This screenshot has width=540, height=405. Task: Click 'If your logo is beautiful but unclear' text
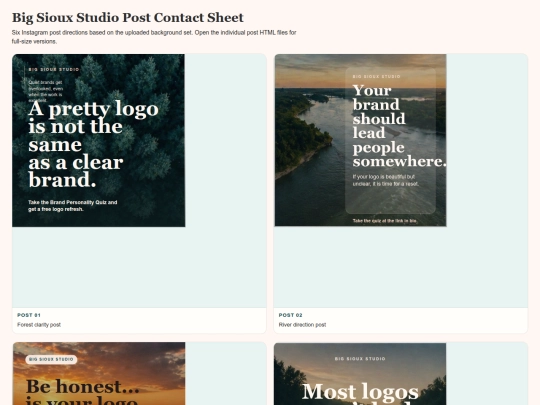[x=386, y=180]
